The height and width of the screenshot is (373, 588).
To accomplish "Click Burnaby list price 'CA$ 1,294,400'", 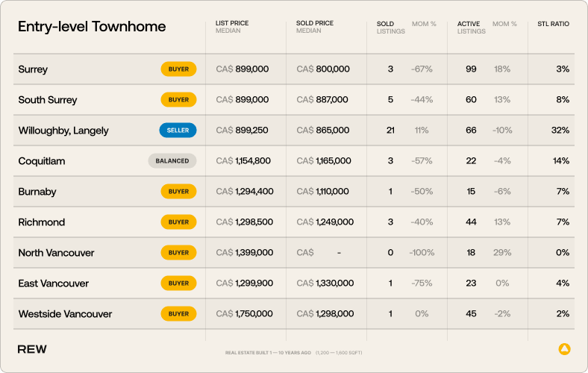I will tap(245, 191).
